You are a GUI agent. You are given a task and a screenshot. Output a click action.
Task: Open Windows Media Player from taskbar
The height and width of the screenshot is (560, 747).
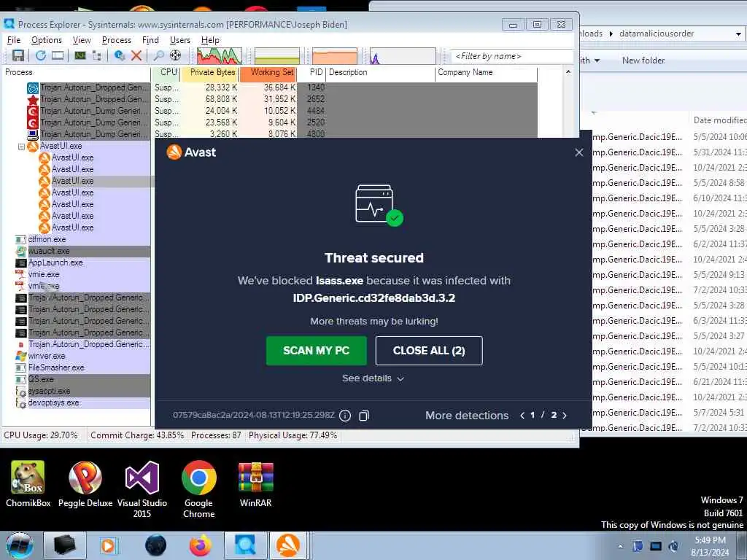click(x=109, y=545)
